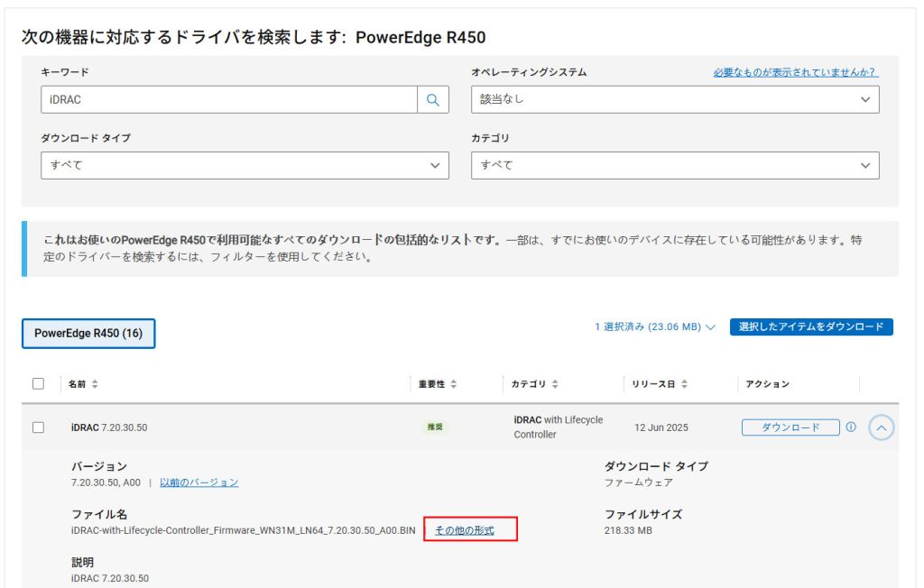Click the 推奨 importance badge
Image resolution: width=924 pixels, height=588 pixels.
(435, 427)
